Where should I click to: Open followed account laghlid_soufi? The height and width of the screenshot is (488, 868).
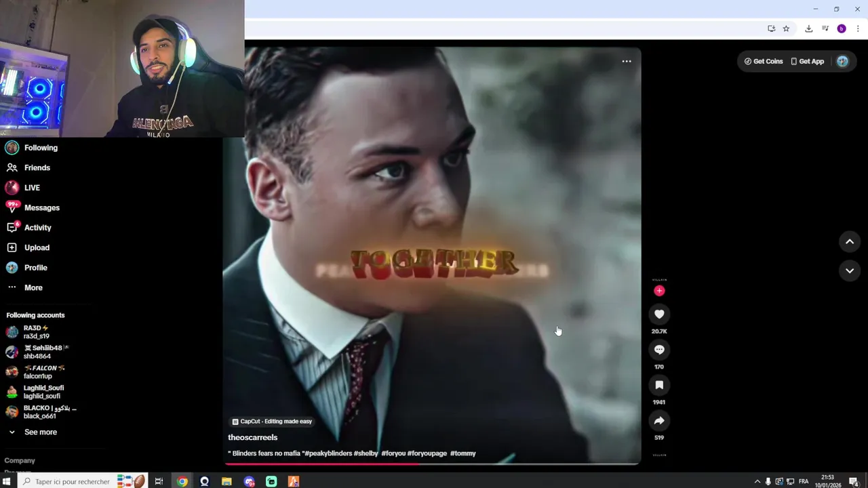[x=35, y=392]
